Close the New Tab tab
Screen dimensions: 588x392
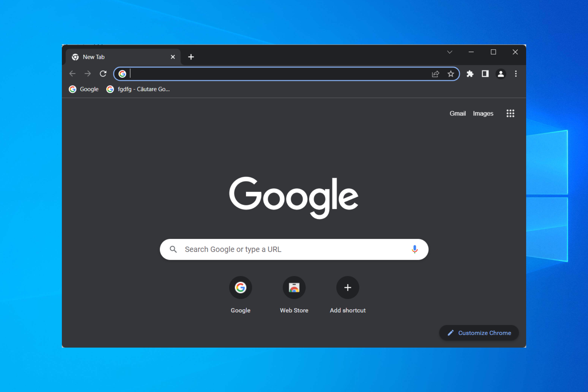click(173, 57)
